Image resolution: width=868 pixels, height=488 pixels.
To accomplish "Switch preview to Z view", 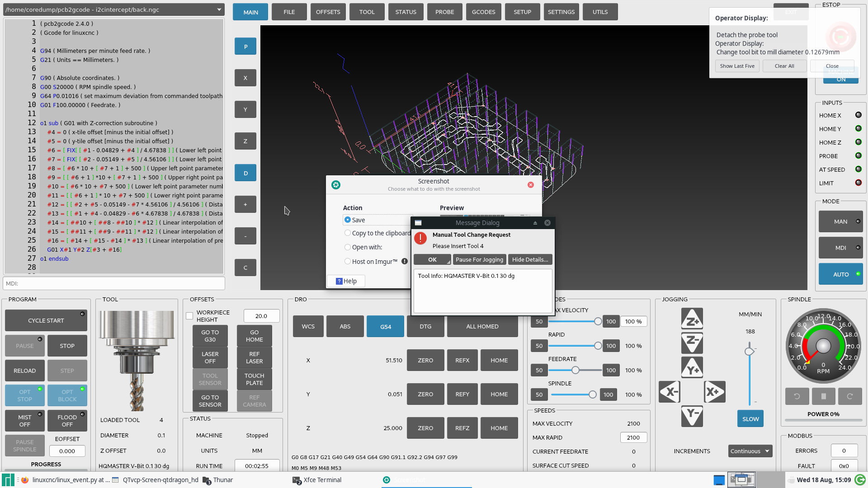I will pyautogui.click(x=245, y=141).
